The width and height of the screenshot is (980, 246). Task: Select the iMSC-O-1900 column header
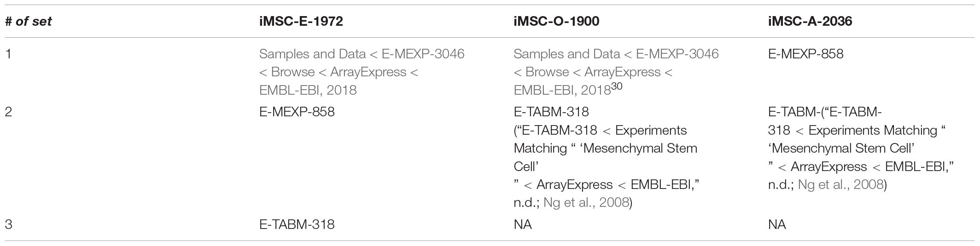coord(556,22)
